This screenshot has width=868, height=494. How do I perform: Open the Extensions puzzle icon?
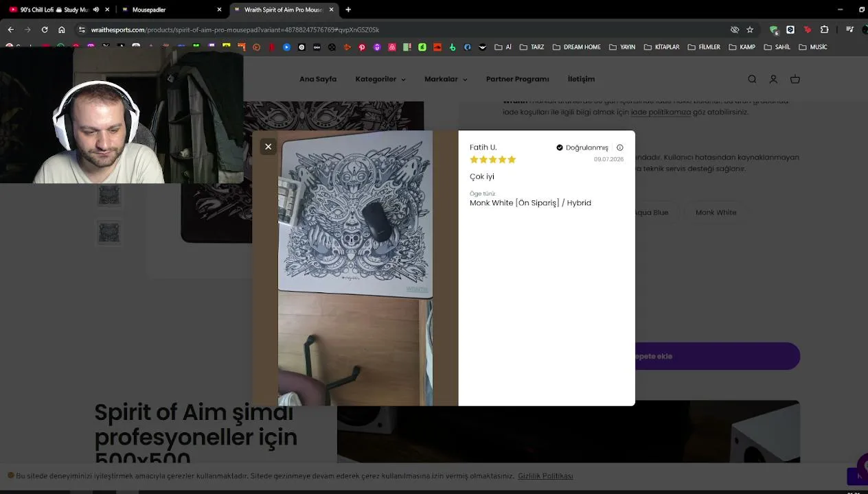824,30
